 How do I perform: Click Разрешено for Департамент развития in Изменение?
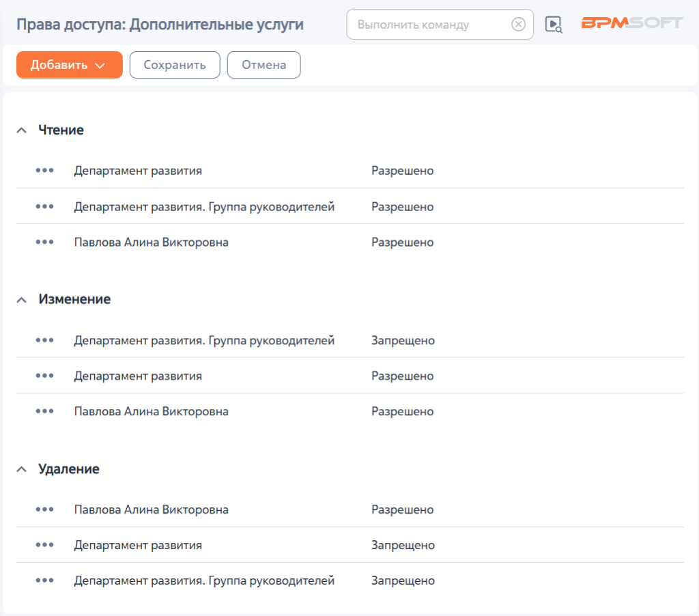point(403,376)
